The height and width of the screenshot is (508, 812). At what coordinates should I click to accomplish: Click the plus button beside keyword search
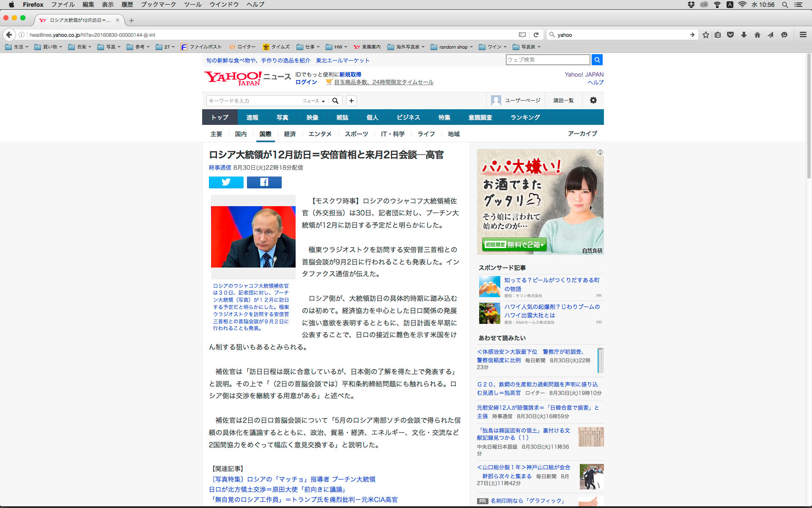coord(351,101)
